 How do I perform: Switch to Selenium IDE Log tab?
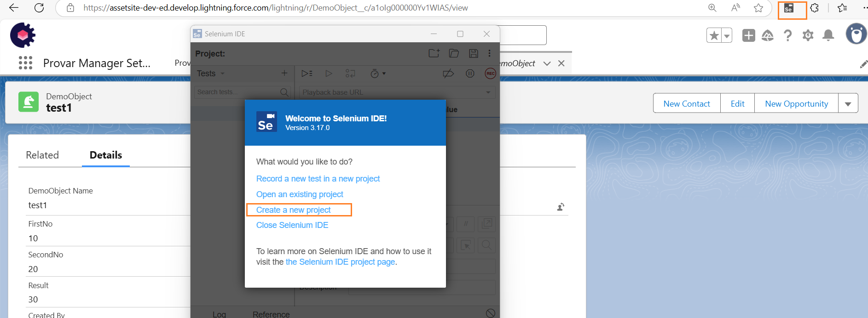click(219, 314)
